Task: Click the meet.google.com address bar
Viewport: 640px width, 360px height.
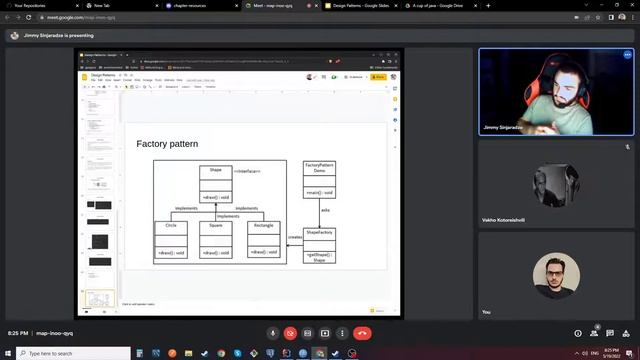Action: [x=321, y=18]
